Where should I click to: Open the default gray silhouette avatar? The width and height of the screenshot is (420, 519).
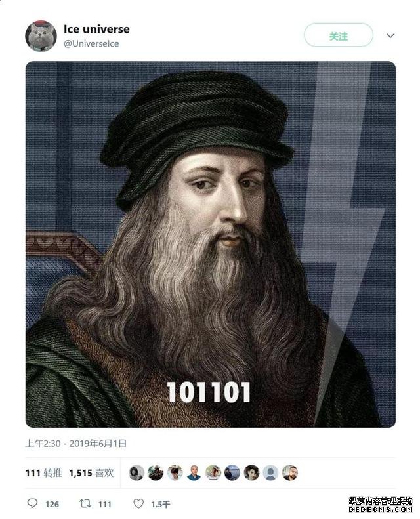pos(271,472)
